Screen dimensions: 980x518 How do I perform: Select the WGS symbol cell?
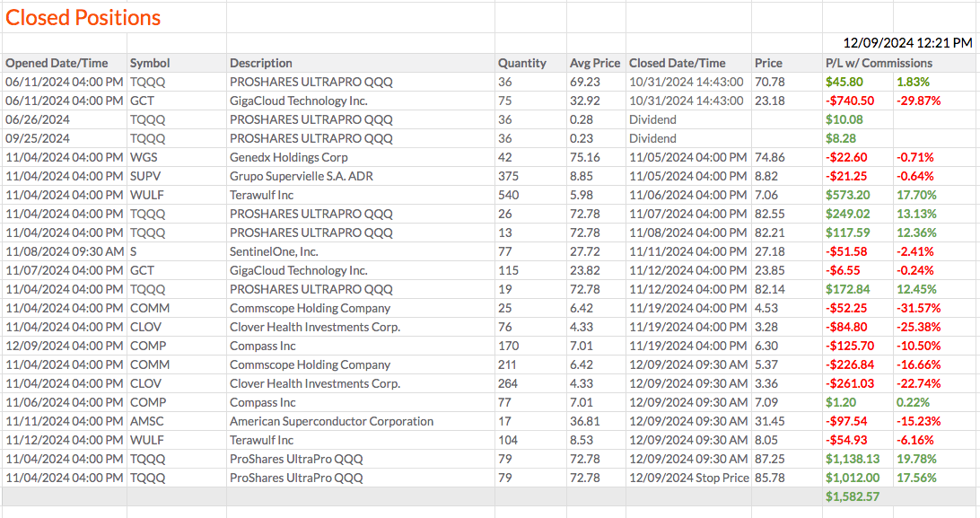144,157
